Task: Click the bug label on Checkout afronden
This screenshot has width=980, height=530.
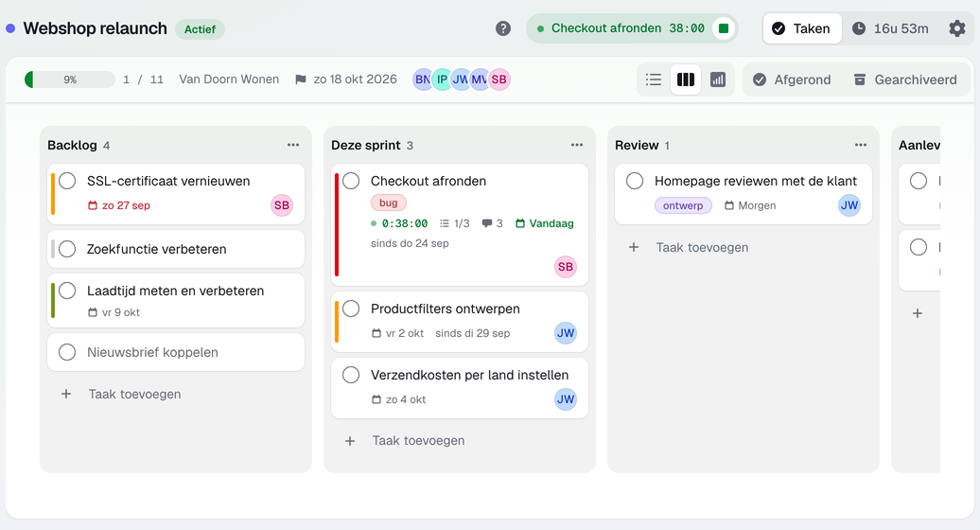Action: (389, 203)
